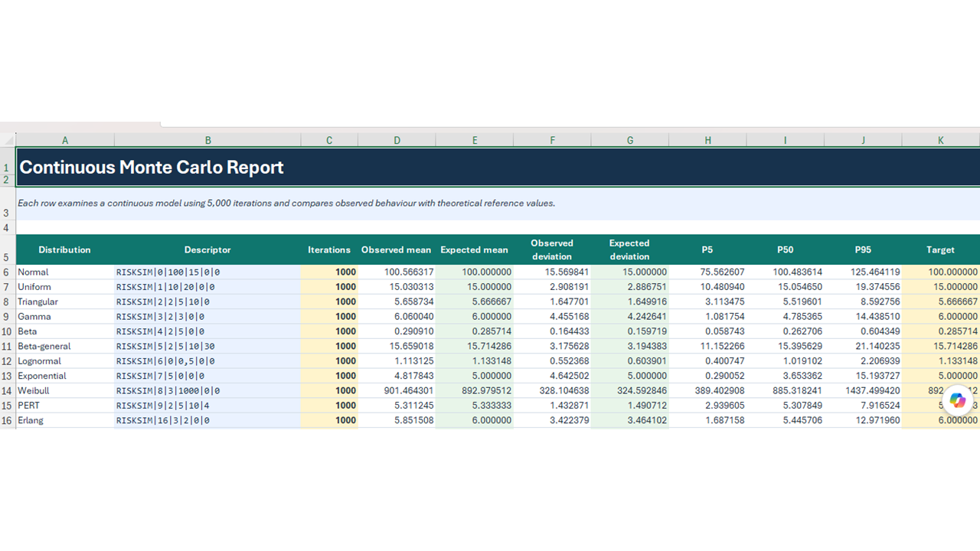The height and width of the screenshot is (551, 980).
Task: Select row 14 header
Action: pyautogui.click(x=8, y=390)
